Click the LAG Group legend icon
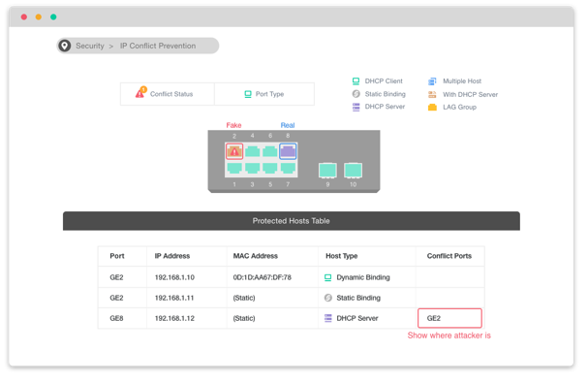 (x=432, y=108)
